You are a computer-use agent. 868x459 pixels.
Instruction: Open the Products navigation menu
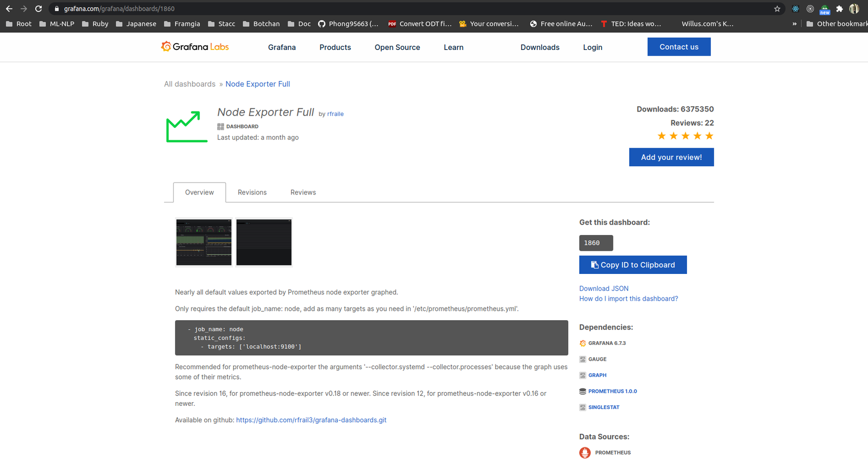[335, 47]
